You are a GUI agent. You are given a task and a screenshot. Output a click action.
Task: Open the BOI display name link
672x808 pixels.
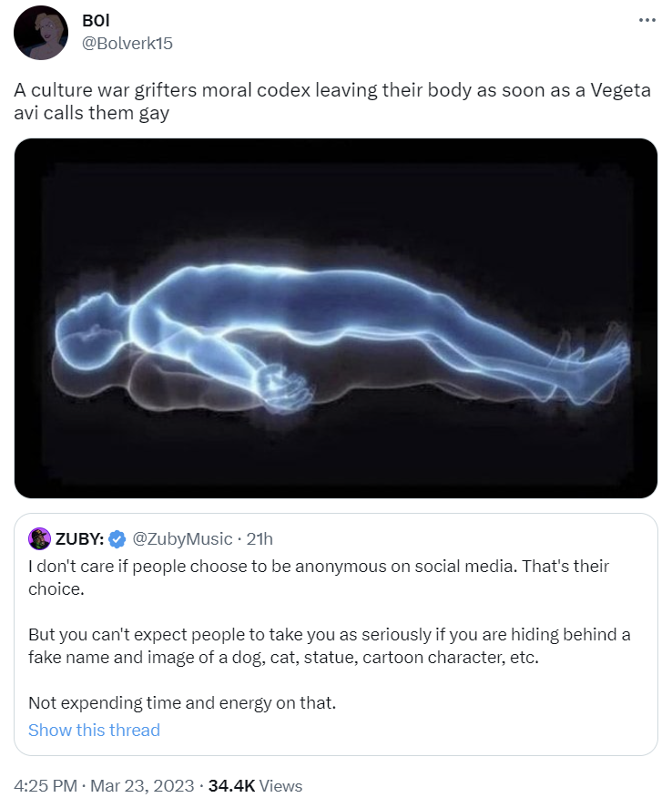click(95, 22)
